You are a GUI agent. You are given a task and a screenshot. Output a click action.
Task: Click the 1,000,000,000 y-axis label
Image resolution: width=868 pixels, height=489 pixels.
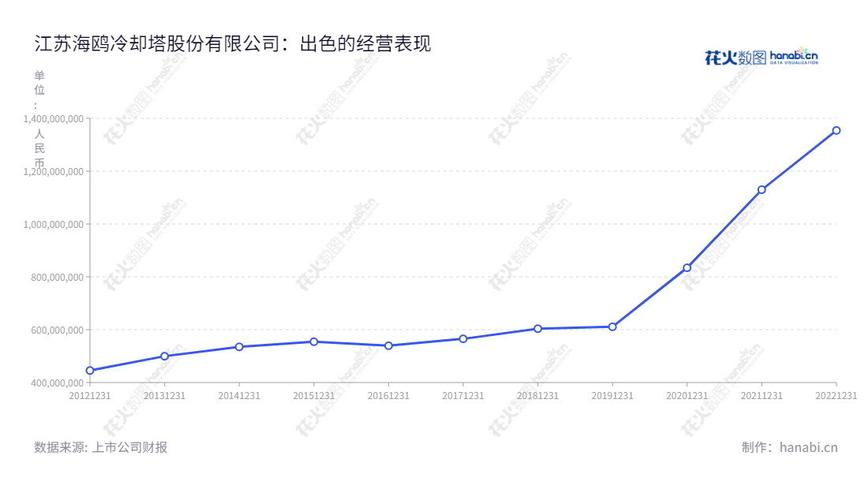click(53, 224)
